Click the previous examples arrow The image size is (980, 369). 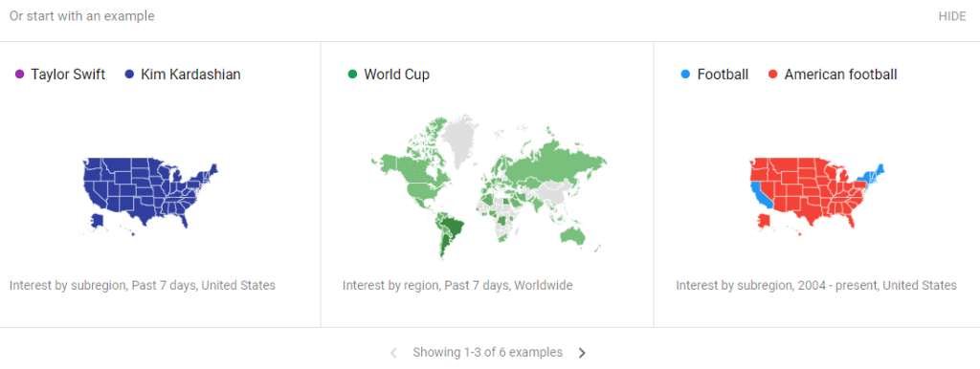click(x=393, y=353)
